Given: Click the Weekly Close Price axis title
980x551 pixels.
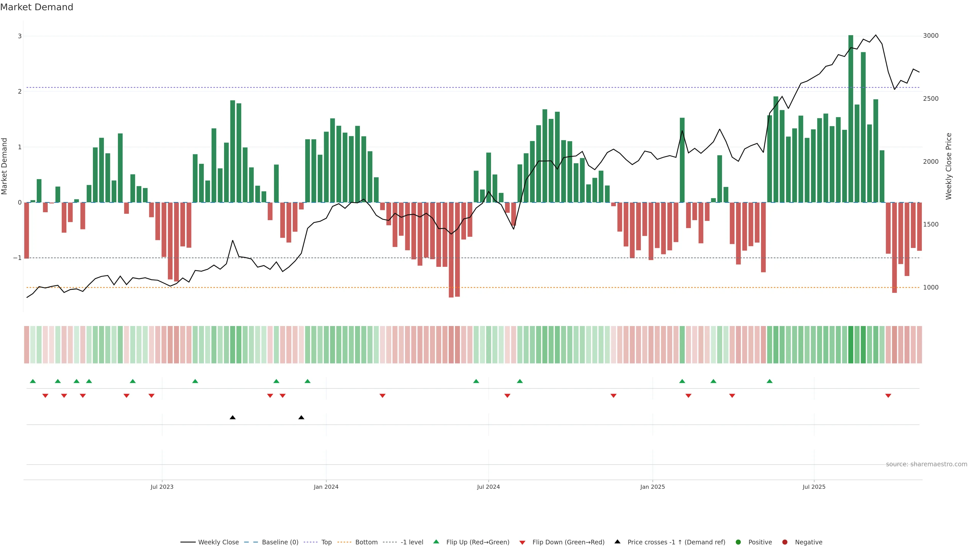Looking at the screenshot, I should [x=949, y=166].
